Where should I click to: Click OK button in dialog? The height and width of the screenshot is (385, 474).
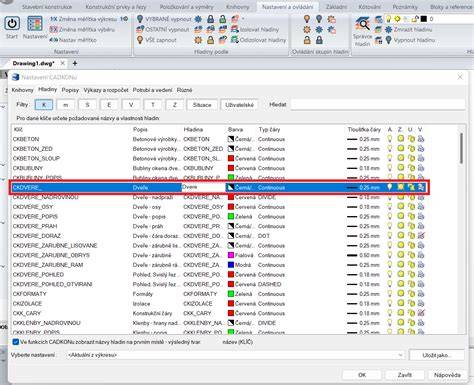[362, 375]
